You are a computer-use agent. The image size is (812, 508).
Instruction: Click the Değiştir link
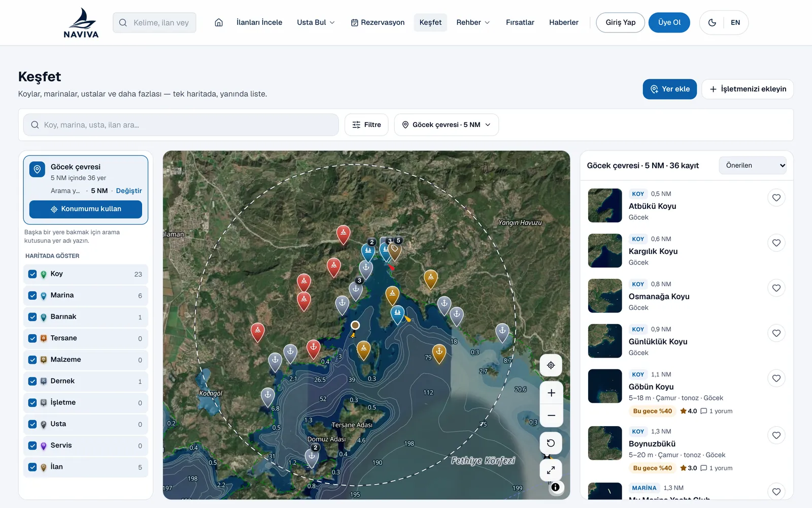click(x=129, y=191)
